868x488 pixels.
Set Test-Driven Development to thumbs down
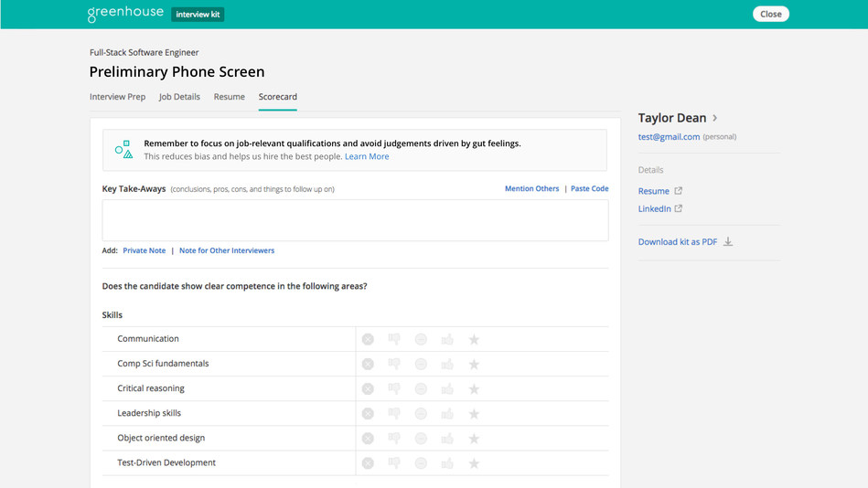tap(394, 463)
